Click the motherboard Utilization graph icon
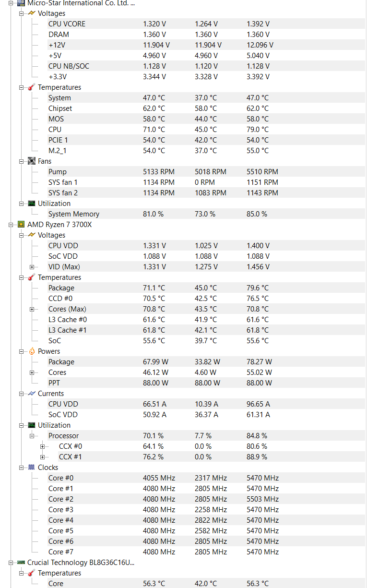The width and height of the screenshot is (367, 588). pyautogui.click(x=32, y=203)
